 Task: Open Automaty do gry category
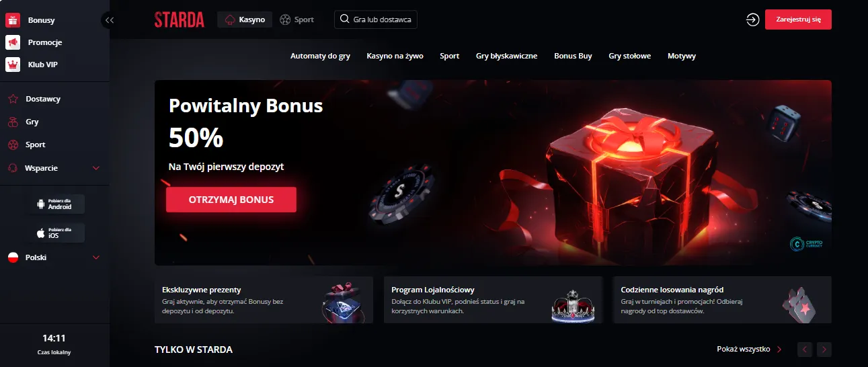pos(320,56)
